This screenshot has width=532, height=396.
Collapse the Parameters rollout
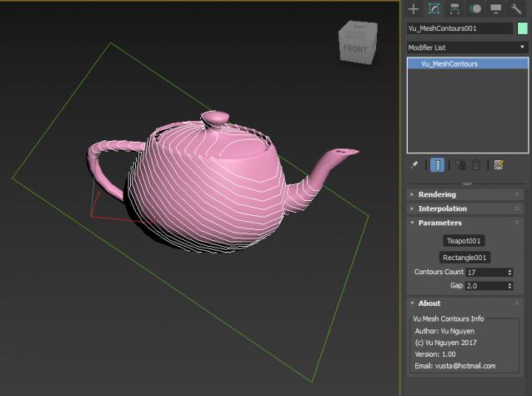(x=439, y=223)
